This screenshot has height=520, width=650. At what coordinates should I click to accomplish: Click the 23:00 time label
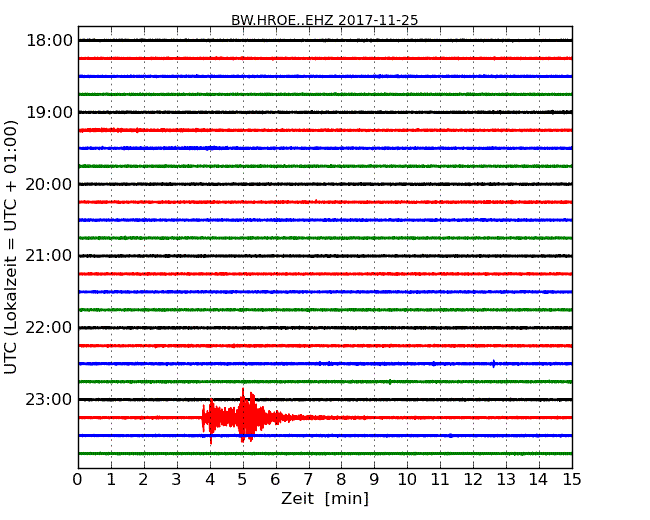coord(49,400)
